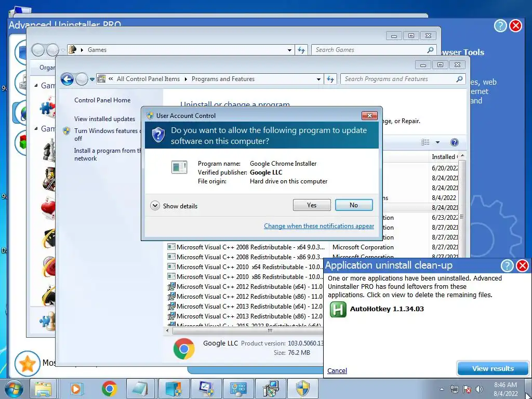Image resolution: width=532 pixels, height=399 pixels.
Task: Open Games window address bar dropdown
Action: pos(289,50)
